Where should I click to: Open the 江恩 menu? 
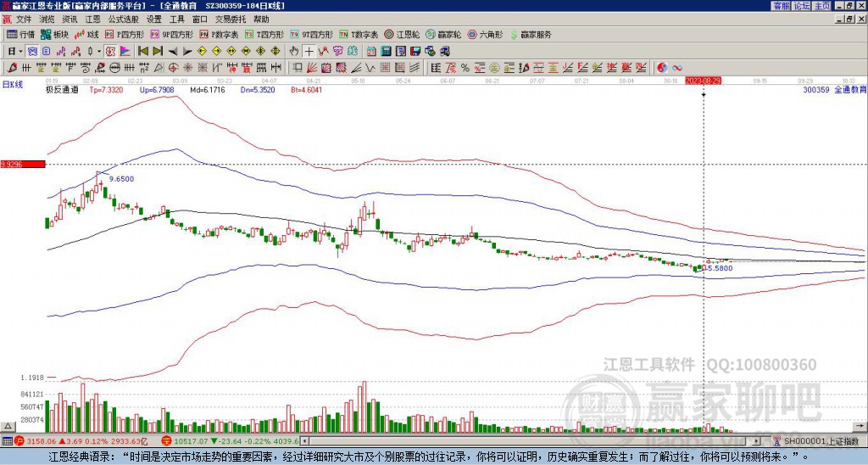point(92,20)
